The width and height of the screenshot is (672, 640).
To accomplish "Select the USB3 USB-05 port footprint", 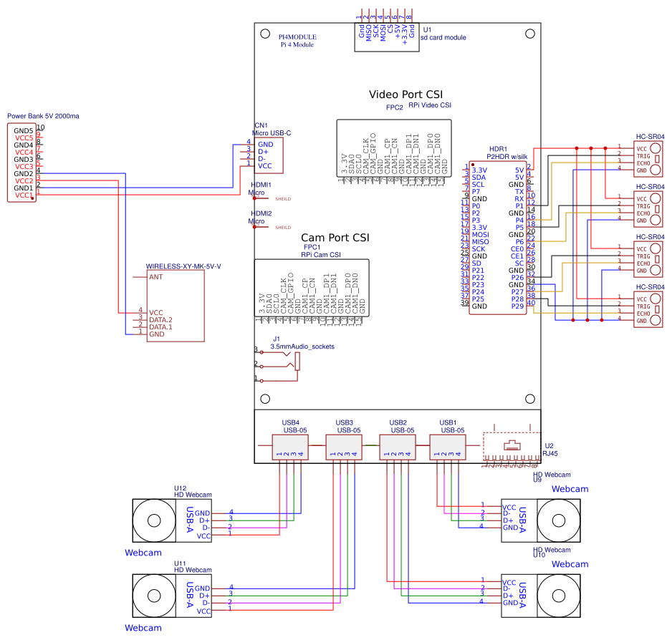I will tap(345, 447).
